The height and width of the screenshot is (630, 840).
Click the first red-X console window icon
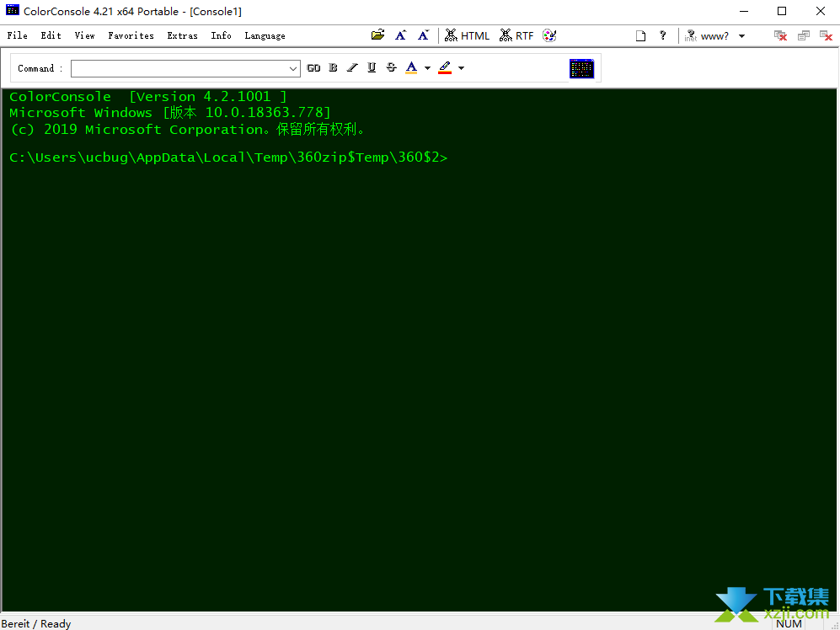pyautogui.click(x=780, y=36)
